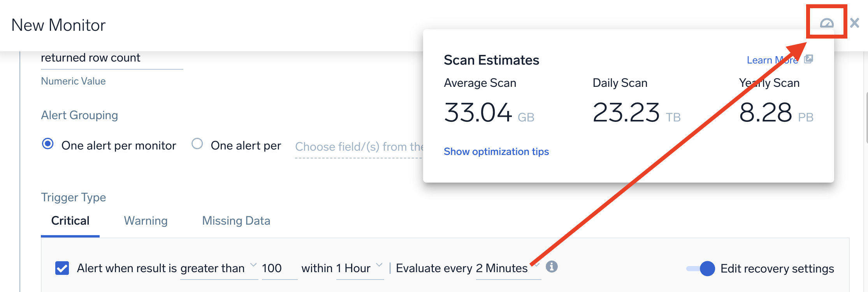Uncheck the Alert when result is checkbox
Viewport: 868px width, 292px height.
pyautogui.click(x=62, y=267)
